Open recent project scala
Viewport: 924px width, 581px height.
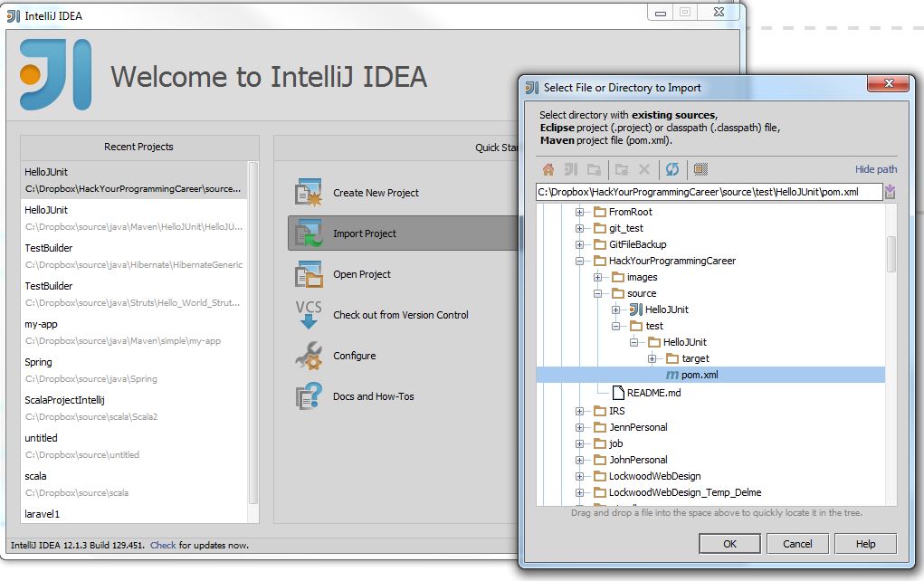point(134,484)
